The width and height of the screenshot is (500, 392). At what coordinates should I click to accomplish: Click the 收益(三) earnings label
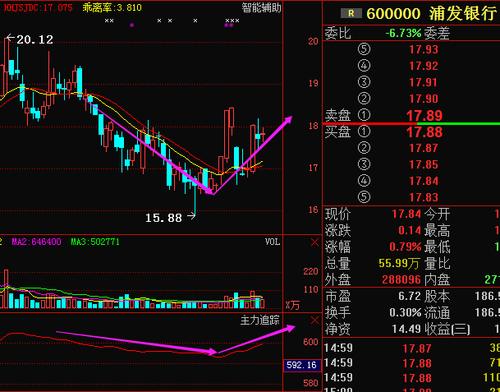click(x=447, y=329)
